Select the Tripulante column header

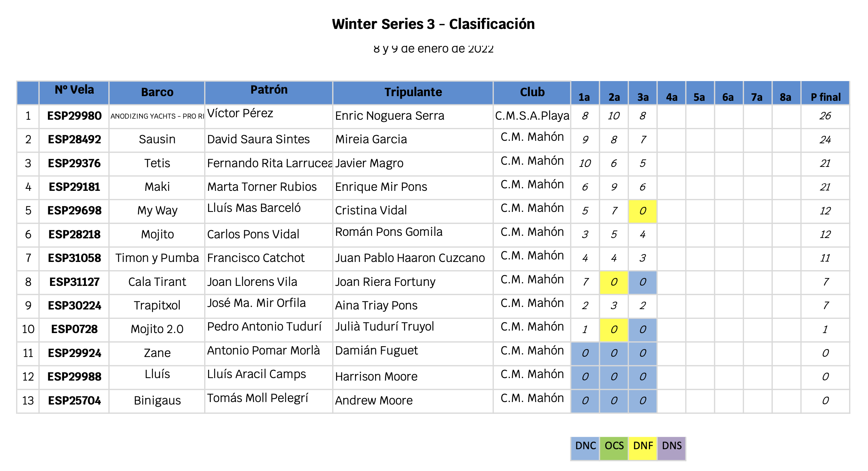pyautogui.click(x=413, y=93)
